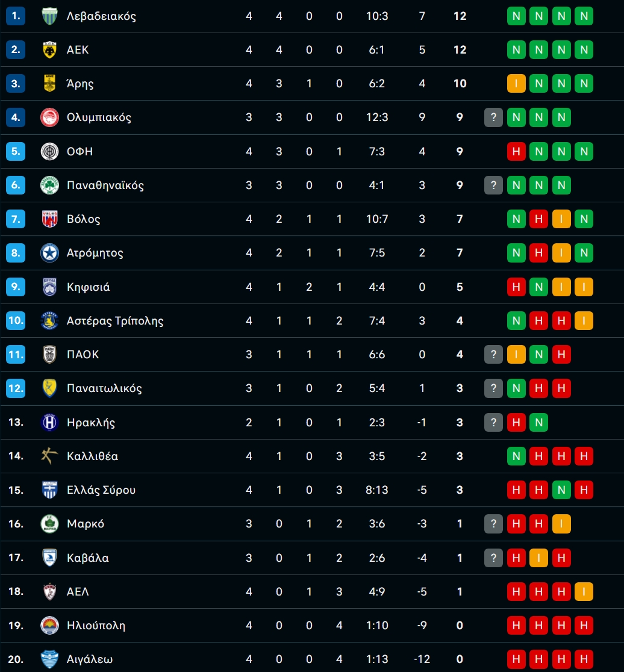The height and width of the screenshot is (672, 624).
Task: Click Ολυμπιακός upcoming match question mark badge
Action: [x=493, y=117]
